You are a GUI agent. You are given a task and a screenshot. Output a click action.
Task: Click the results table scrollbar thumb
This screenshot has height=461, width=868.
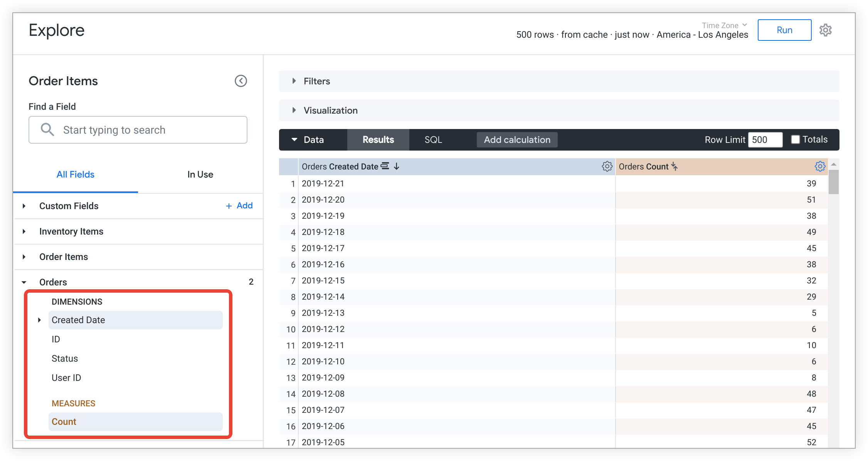click(834, 182)
